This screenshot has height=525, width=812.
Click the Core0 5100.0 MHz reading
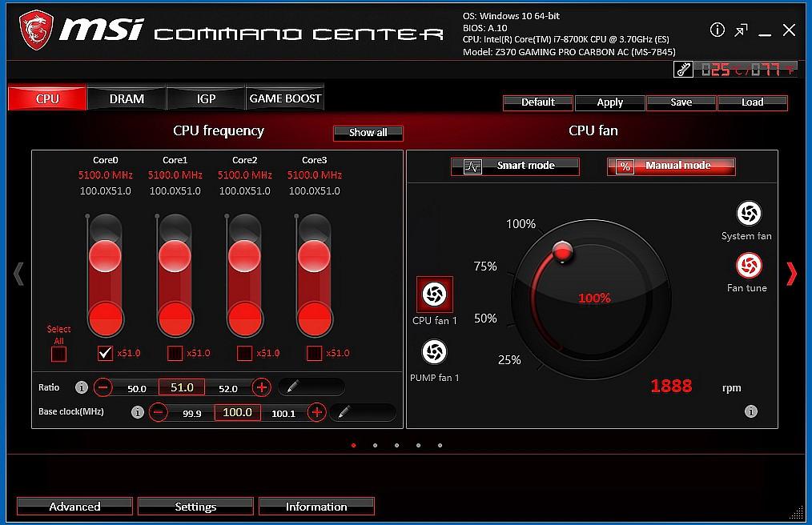105,175
